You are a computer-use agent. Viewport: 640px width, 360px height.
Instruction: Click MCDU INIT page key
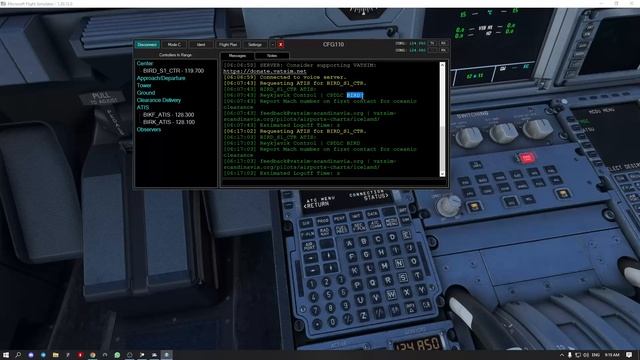click(x=356, y=216)
